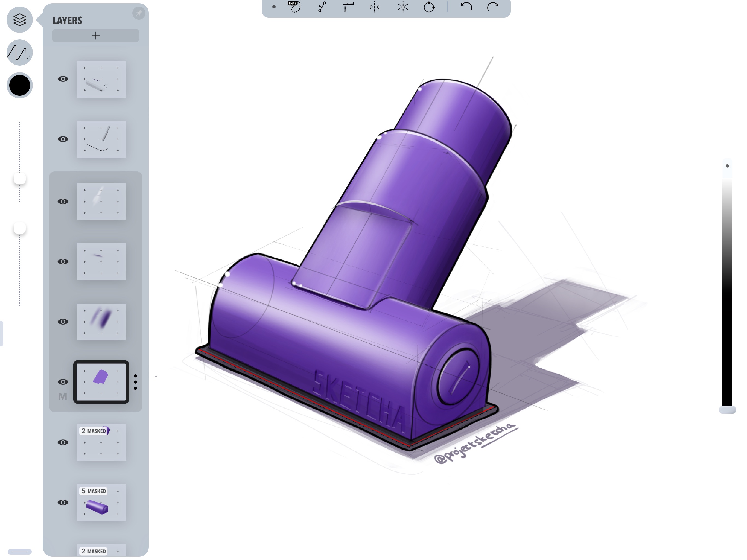Click the bottom-left line handle bar
Viewport: 747px width, 560px height.
point(20,552)
